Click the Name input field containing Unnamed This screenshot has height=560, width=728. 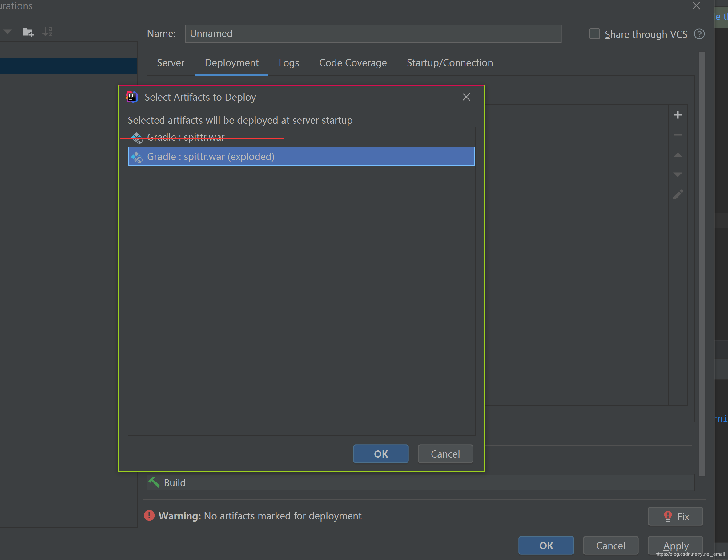pyautogui.click(x=373, y=34)
